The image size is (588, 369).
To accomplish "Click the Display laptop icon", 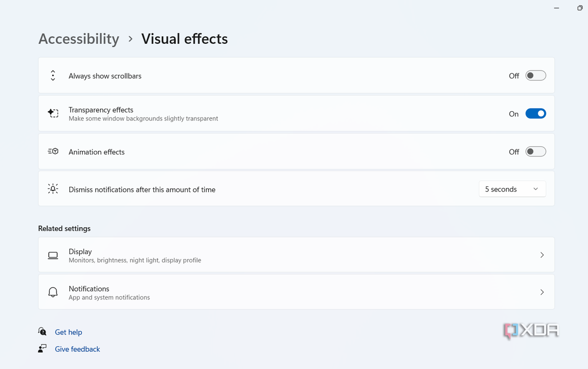I will [53, 255].
